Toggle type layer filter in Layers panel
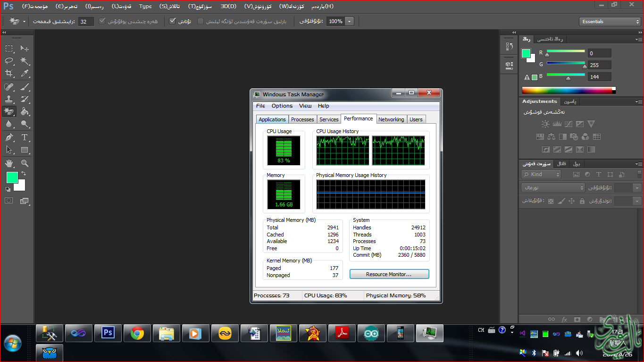The width and height of the screenshot is (644, 362). (x=599, y=175)
